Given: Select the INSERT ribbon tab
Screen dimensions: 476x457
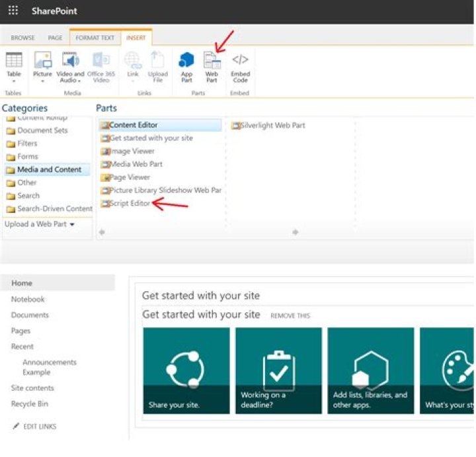Looking at the screenshot, I should click(136, 38).
